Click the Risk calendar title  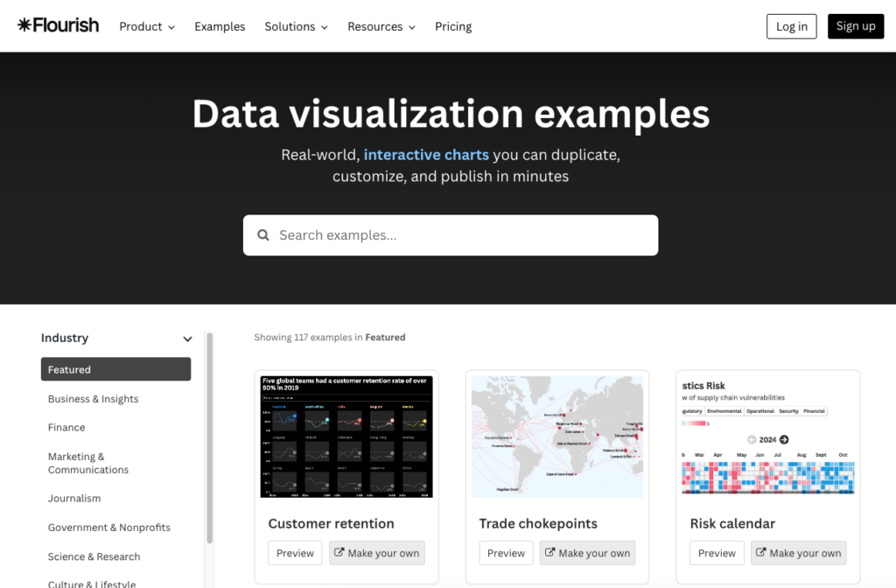pyautogui.click(x=732, y=523)
